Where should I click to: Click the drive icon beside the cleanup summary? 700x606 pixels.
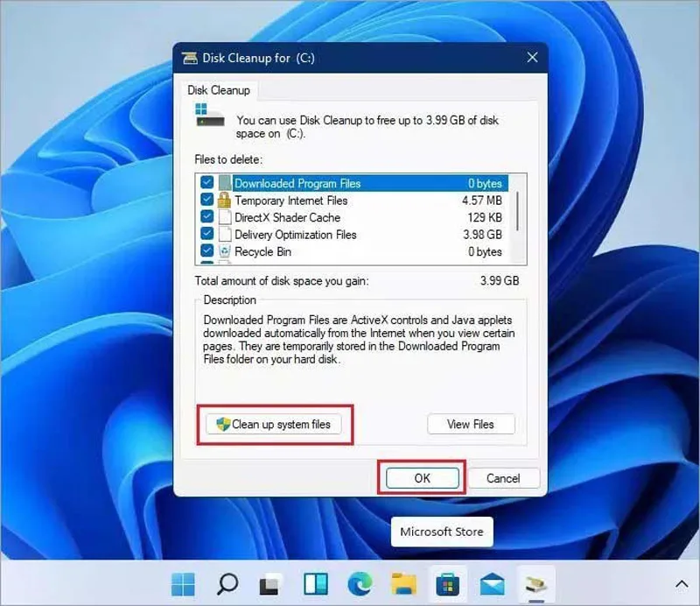point(209,116)
